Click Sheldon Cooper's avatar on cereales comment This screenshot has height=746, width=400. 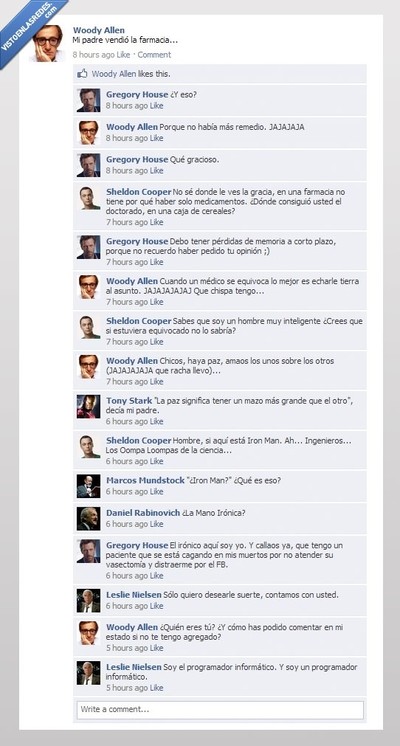point(88,198)
